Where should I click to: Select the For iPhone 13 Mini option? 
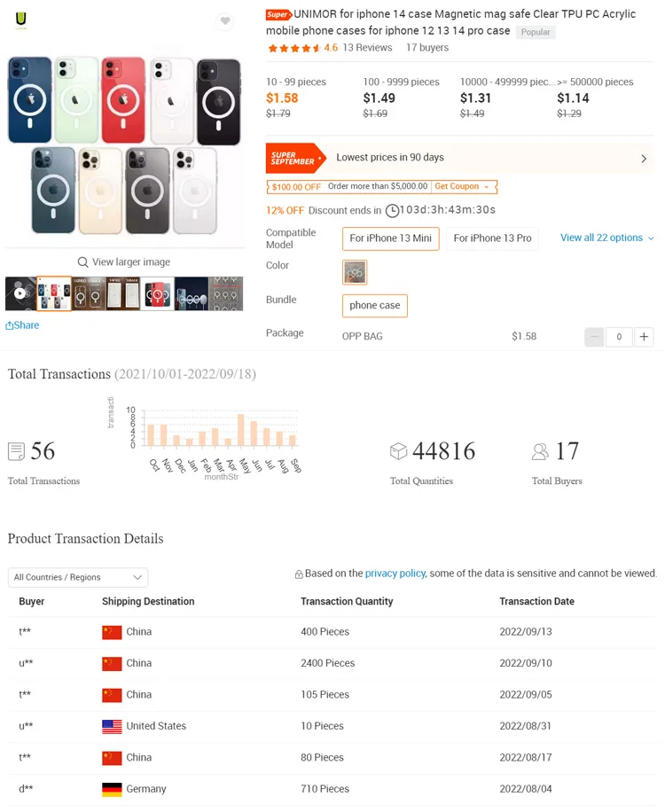pyautogui.click(x=390, y=238)
